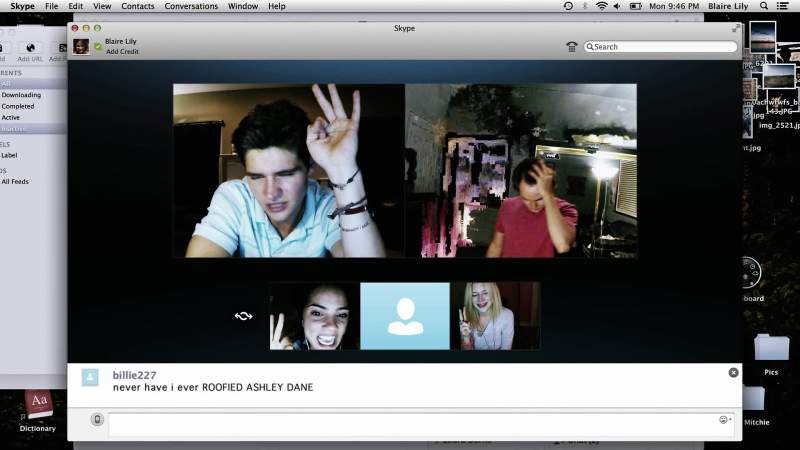The height and width of the screenshot is (450, 800).
Task: Click the video feed of guy in blue polo
Action: [x=289, y=171]
